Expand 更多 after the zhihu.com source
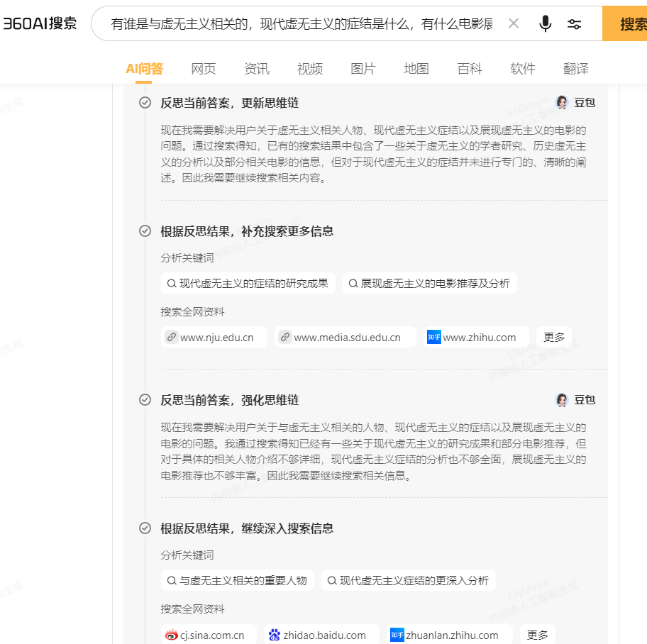 tap(553, 337)
